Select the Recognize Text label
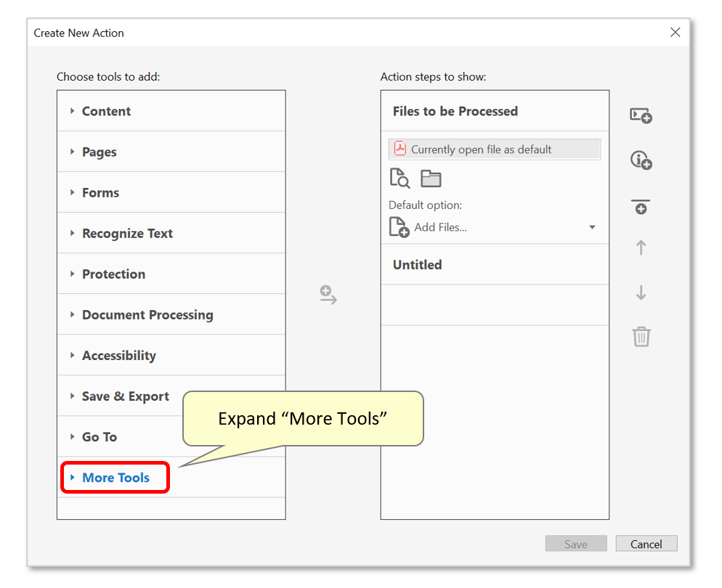722x588 pixels. click(128, 234)
